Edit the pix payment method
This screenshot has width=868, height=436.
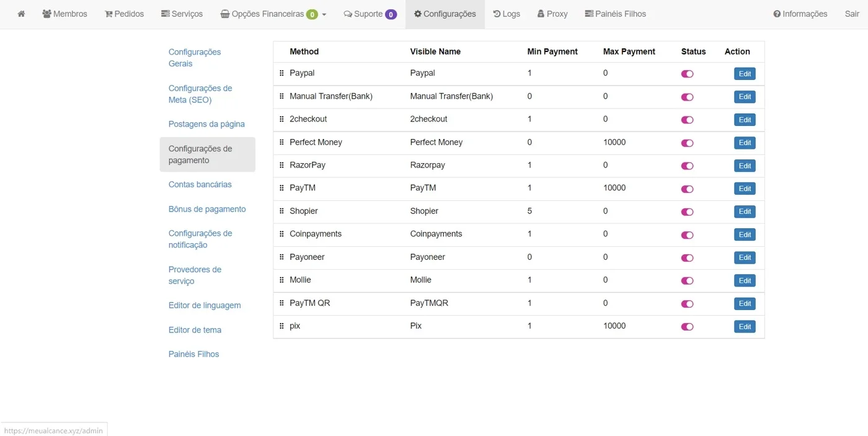click(x=745, y=326)
